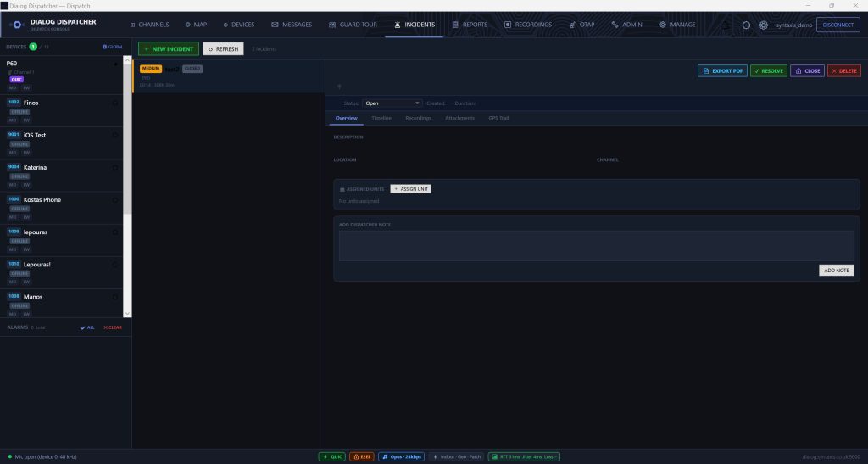This screenshot has height=464, width=868.
Task: Toggle the star on P60 device
Action: (x=115, y=64)
